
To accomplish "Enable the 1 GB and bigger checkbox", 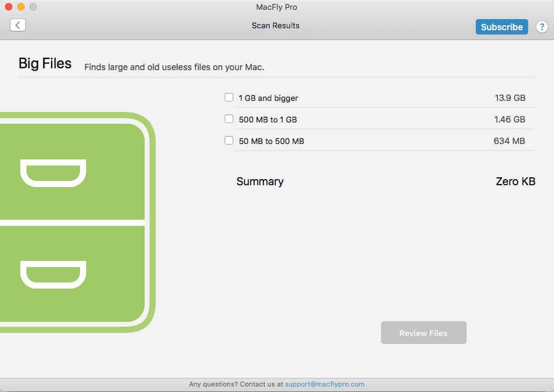I will point(229,97).
